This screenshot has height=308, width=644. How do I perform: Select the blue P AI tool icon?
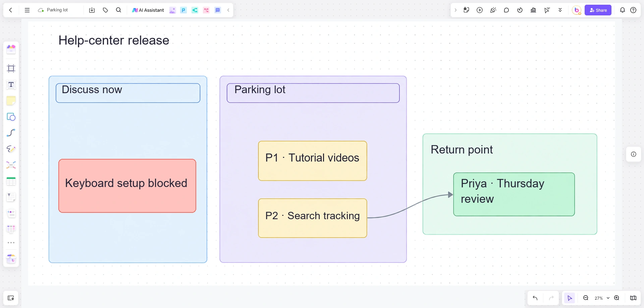183,10
